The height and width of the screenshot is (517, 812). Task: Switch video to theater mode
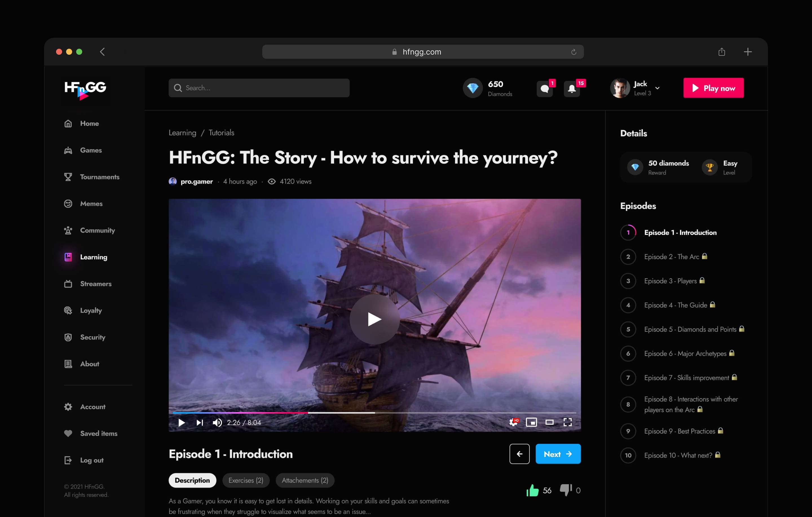549,422
